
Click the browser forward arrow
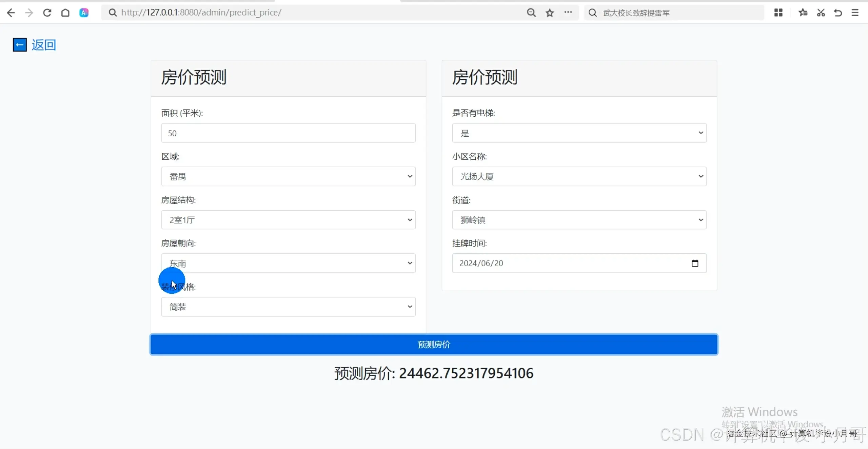point(29,13)
